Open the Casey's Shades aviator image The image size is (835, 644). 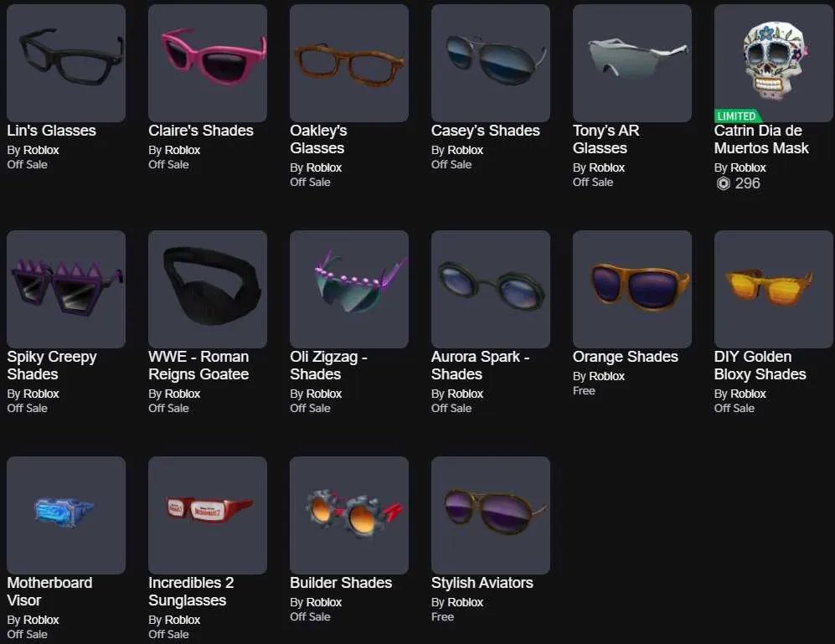tap(491, 63)
